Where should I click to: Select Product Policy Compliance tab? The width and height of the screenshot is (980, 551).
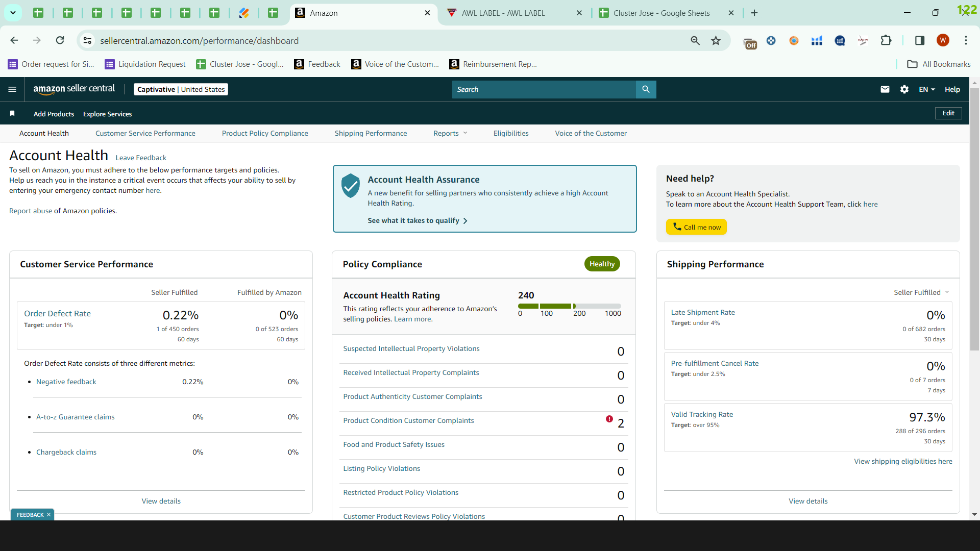tap(265, 133)
